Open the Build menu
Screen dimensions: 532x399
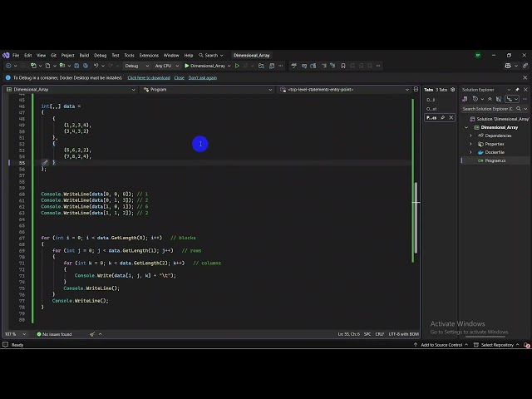(84, 56)
